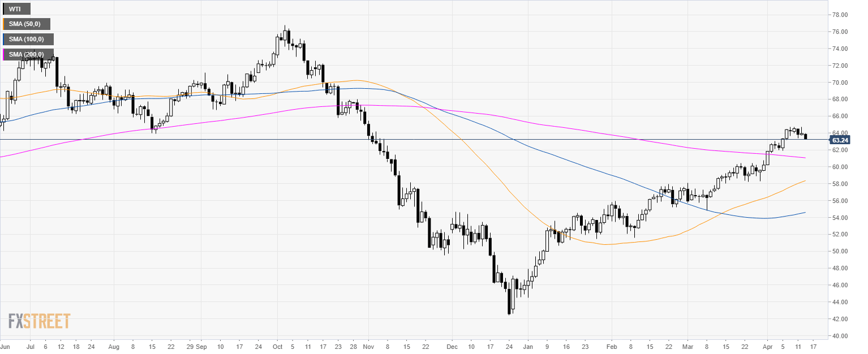Click the 40.00 price axis label
This screenshot has width=868, height=354.
click(x=839, y=336)
